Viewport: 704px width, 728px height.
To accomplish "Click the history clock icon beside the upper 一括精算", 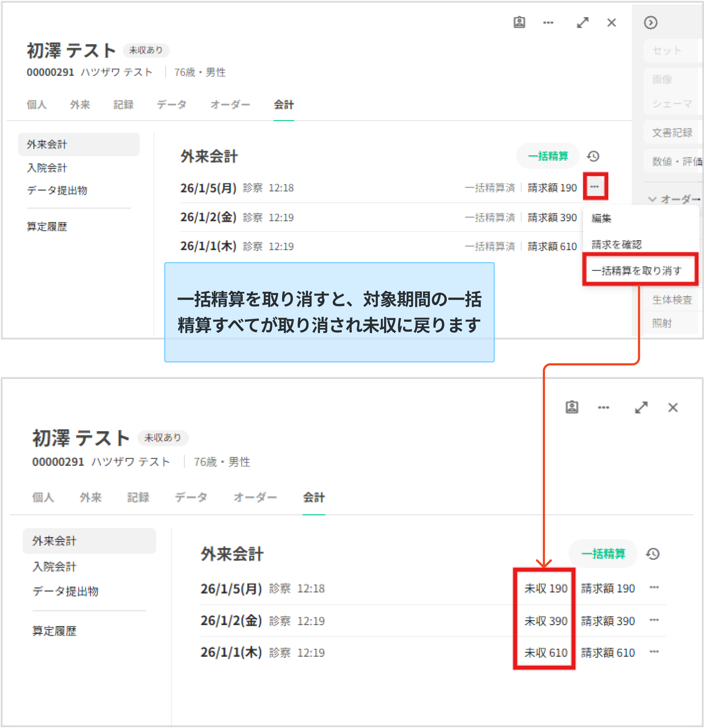I will (x=593, y=156).
